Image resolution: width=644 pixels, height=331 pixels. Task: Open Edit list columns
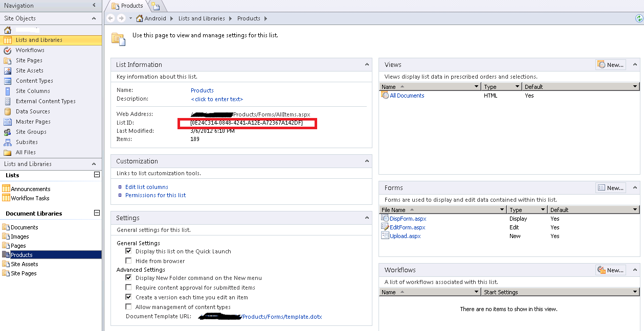[x=146, y=186]
